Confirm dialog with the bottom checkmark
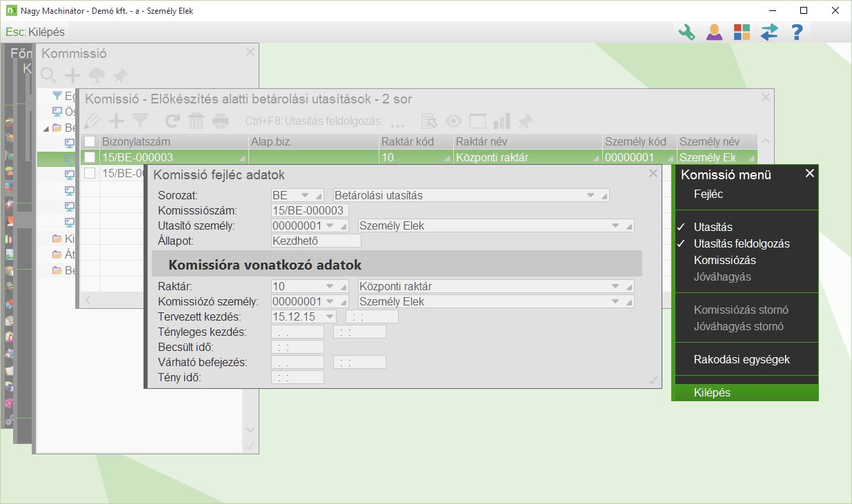This screenshot has height=504, width=852. tap(653, 380)
